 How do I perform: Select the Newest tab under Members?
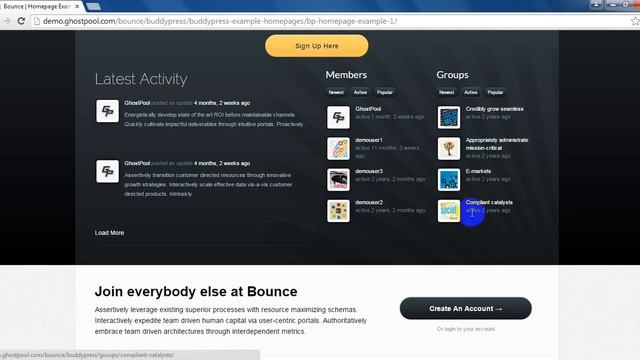tap(336, 92)
